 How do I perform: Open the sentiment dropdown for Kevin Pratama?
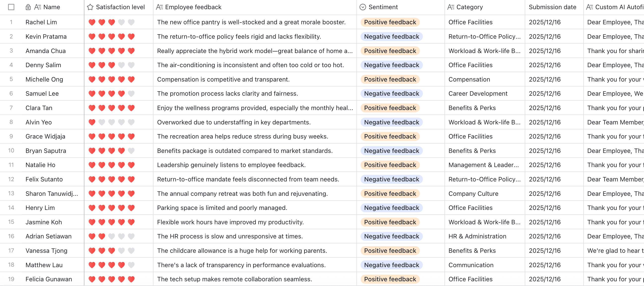(391, 36)
